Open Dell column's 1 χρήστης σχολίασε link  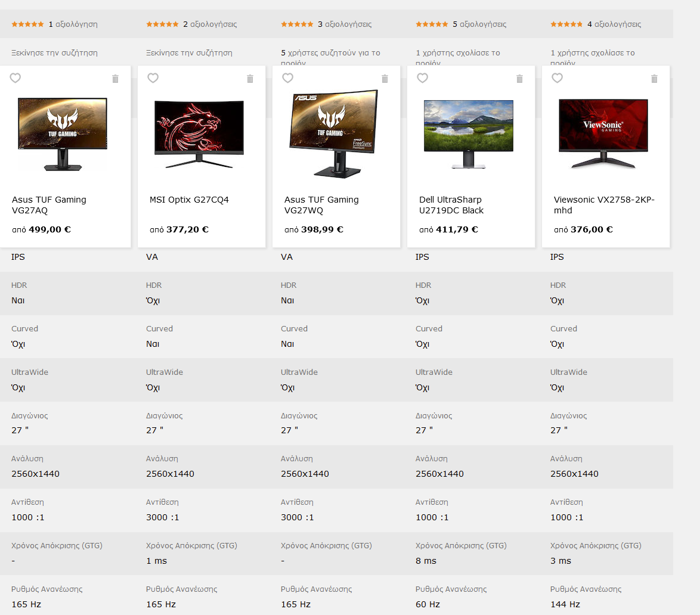click(x=458, y=57)
